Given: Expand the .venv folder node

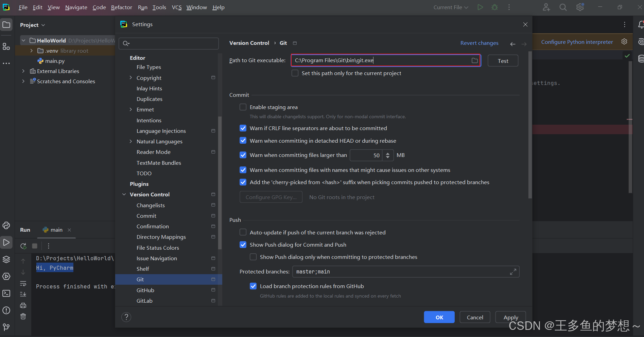Looking at the screenshot, I should [x=31, y=51].
